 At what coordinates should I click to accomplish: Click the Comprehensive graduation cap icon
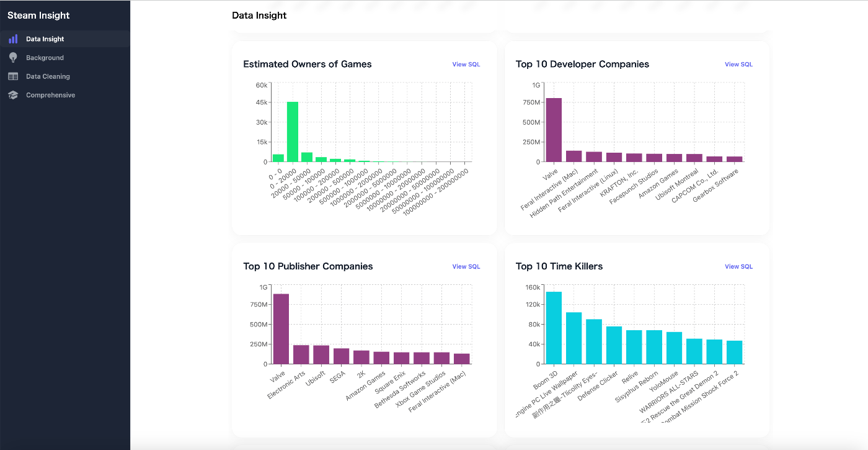13,95
